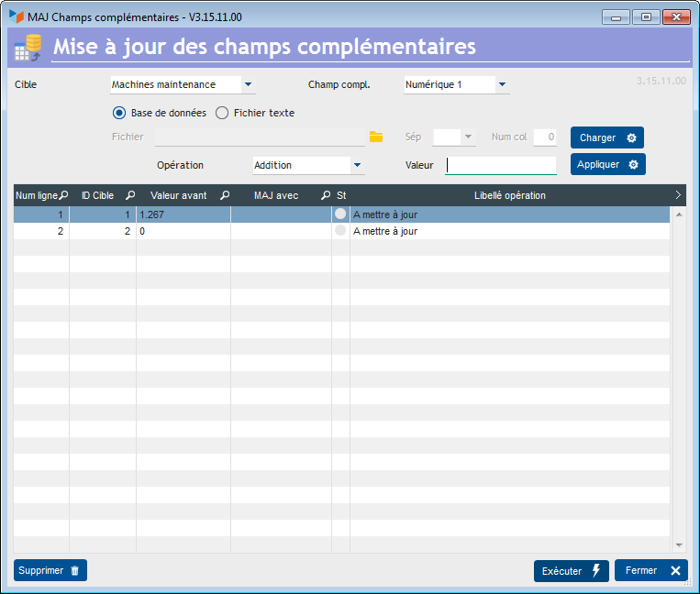The height and width of the screenshot is (594, 700).
Task: Select the Fichier texte radio option
Action: 222,113
